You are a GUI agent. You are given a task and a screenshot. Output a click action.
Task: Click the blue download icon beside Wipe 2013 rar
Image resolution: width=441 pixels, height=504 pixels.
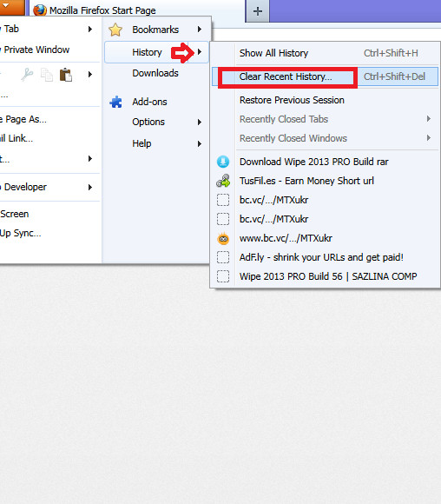click(223, 162)
